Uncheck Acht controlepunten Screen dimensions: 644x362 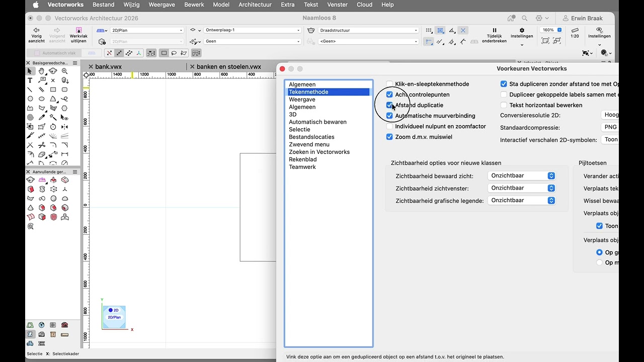[x=389, y=95]
